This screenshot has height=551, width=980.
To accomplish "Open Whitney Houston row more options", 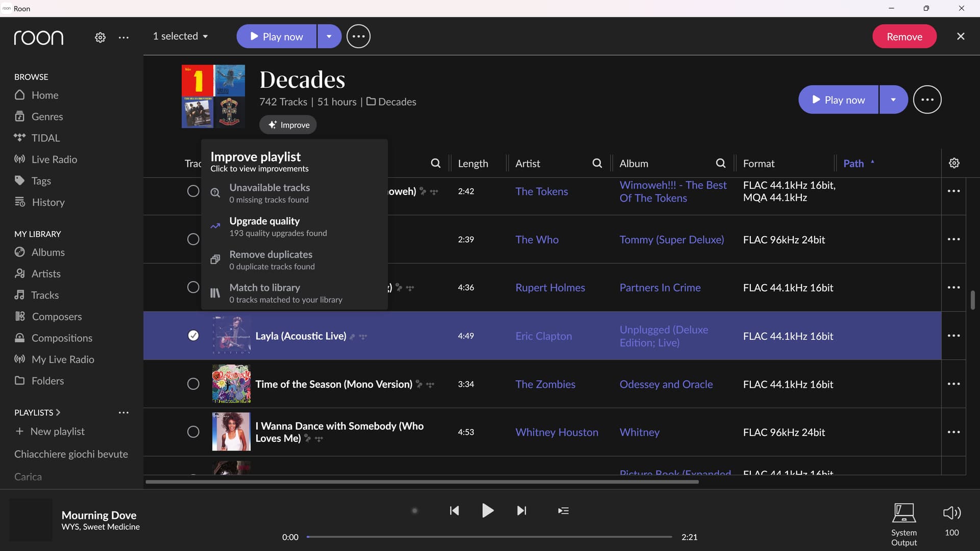I will [x=953, y=432].
